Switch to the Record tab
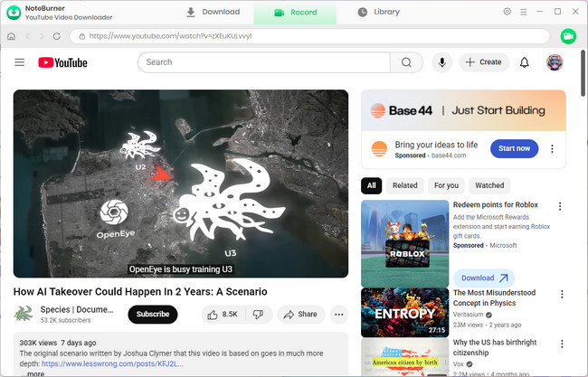The width and height of the screenshot is (588, 377). [295, 13]
